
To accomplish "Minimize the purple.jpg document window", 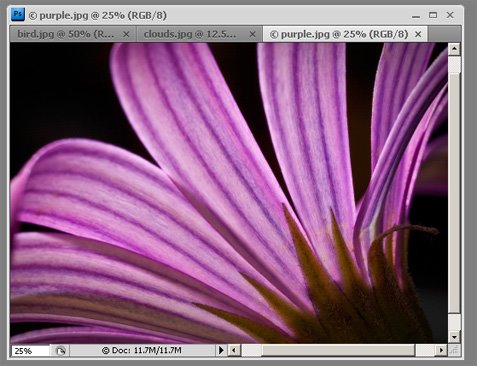I will (416, 16).
